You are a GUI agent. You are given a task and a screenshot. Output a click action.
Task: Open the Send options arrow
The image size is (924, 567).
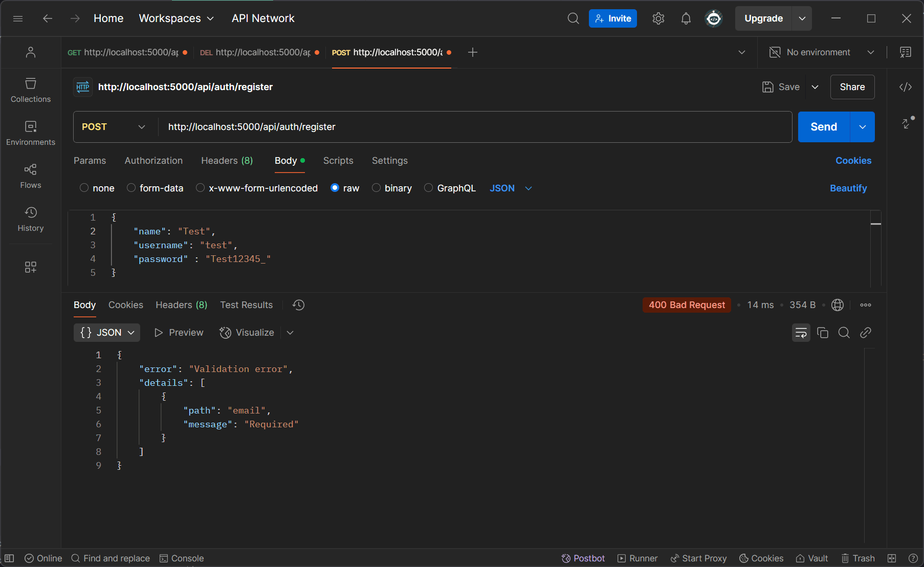[863, 127]
